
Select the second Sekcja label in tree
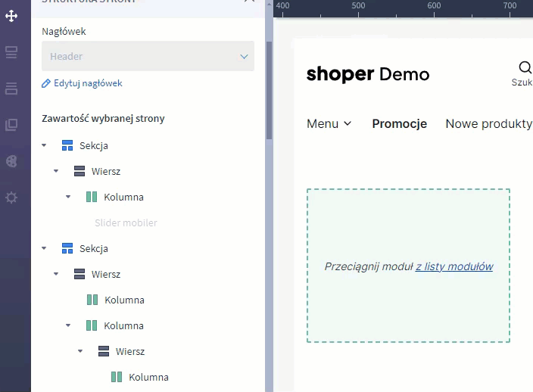(94, 249)
